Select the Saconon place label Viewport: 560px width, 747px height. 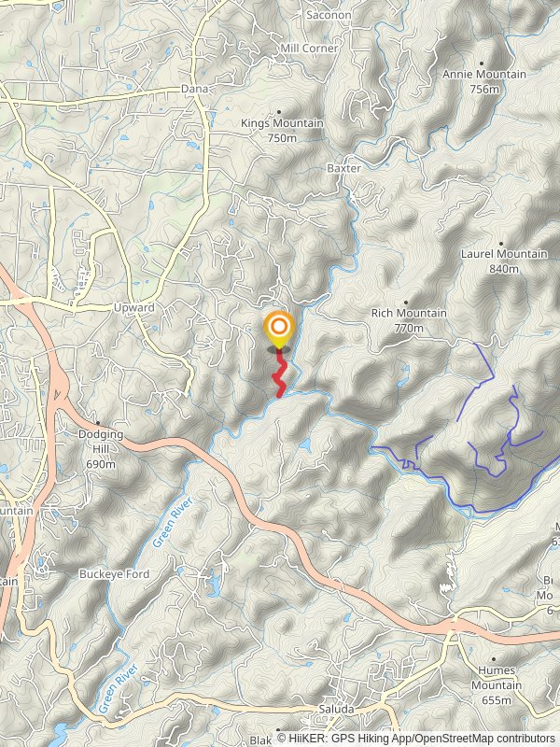329,15
